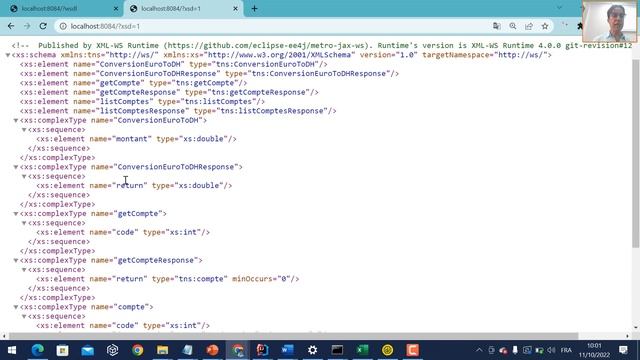Image resolution: width=640 pixels, height=360 pixels.
Task: Collapse the xs:schema root node
Action: [x=8, y=55]
